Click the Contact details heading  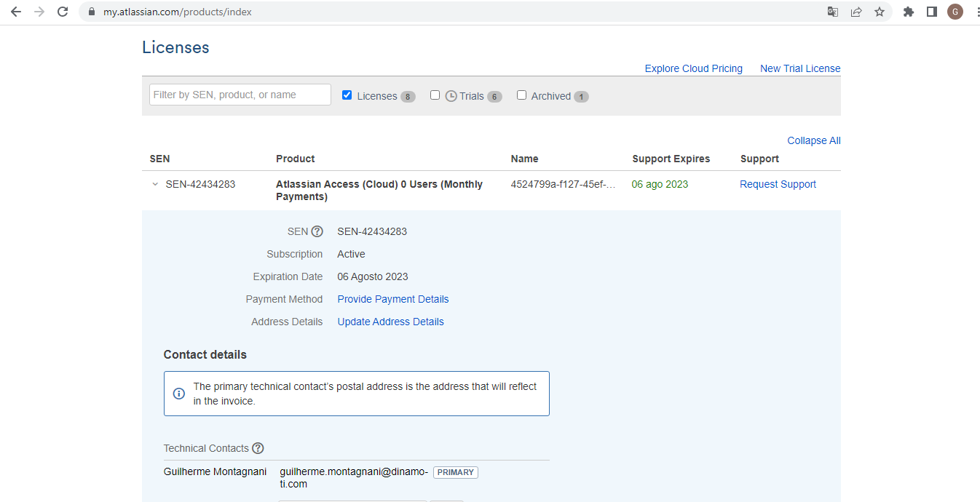(x=205, y=354)
